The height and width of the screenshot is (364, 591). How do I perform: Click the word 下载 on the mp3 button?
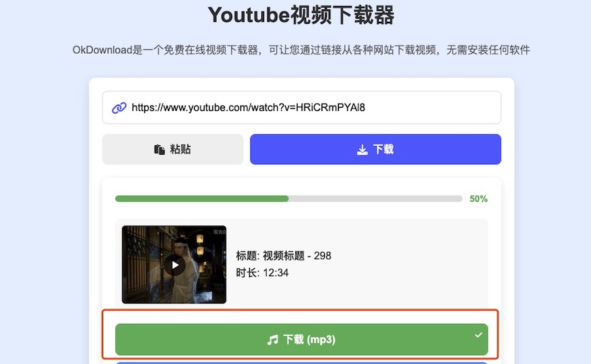293,339
